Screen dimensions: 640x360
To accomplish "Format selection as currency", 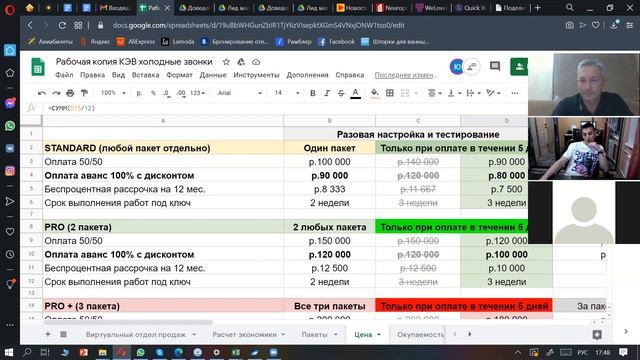I will pyautogui.click(x=139, y=93).
